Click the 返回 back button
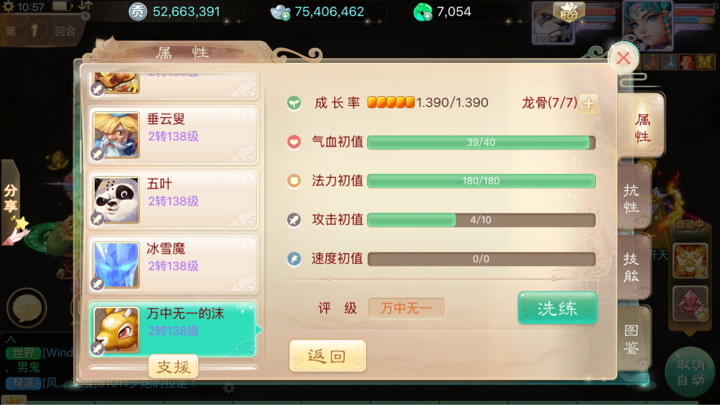Viewport: 720px width, 405px height. pyautogui.click(x=327, y=356)
